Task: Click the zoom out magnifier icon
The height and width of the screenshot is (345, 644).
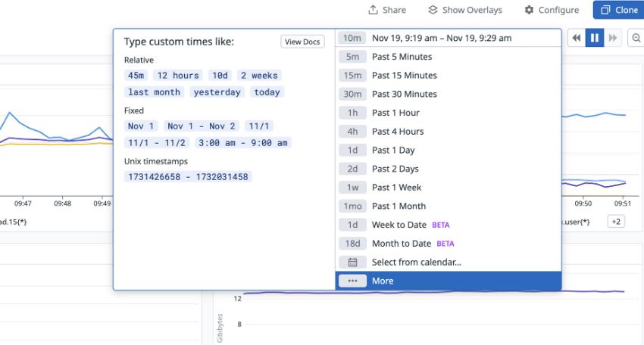Action: (x=636, y=38)
